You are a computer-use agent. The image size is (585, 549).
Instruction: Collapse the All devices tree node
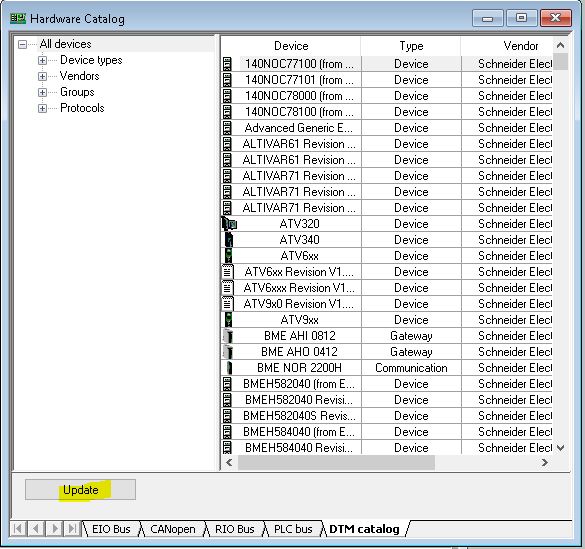[x=22, y=44]
